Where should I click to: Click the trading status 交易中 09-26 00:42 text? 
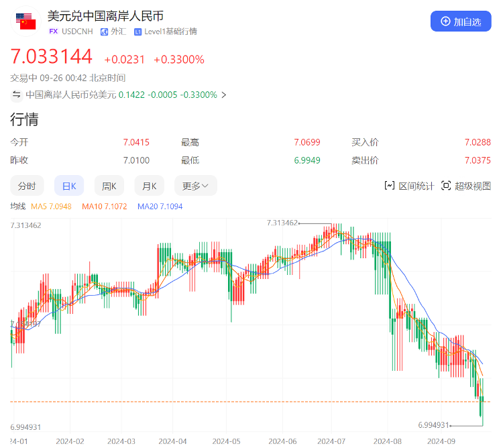68,78
